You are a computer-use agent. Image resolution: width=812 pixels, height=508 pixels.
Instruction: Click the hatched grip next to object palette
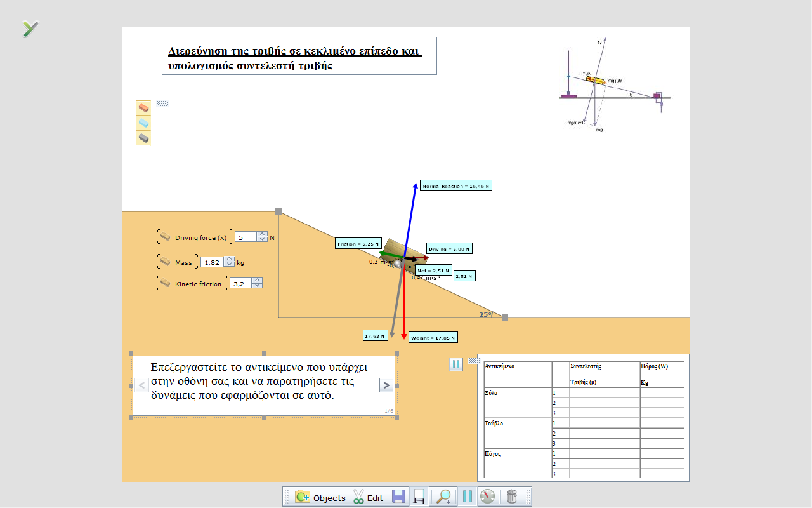pyautogui.click(x=162, y=103)
